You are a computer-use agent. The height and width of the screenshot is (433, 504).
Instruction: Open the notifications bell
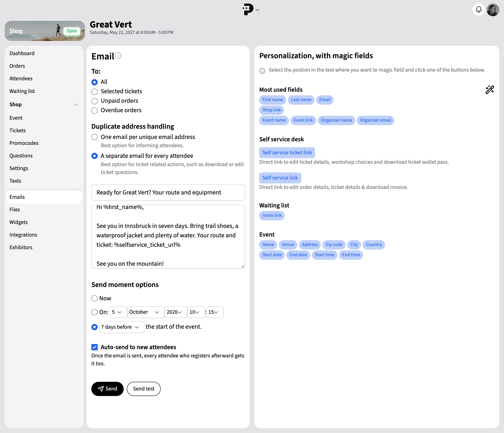tap(478, 10)
